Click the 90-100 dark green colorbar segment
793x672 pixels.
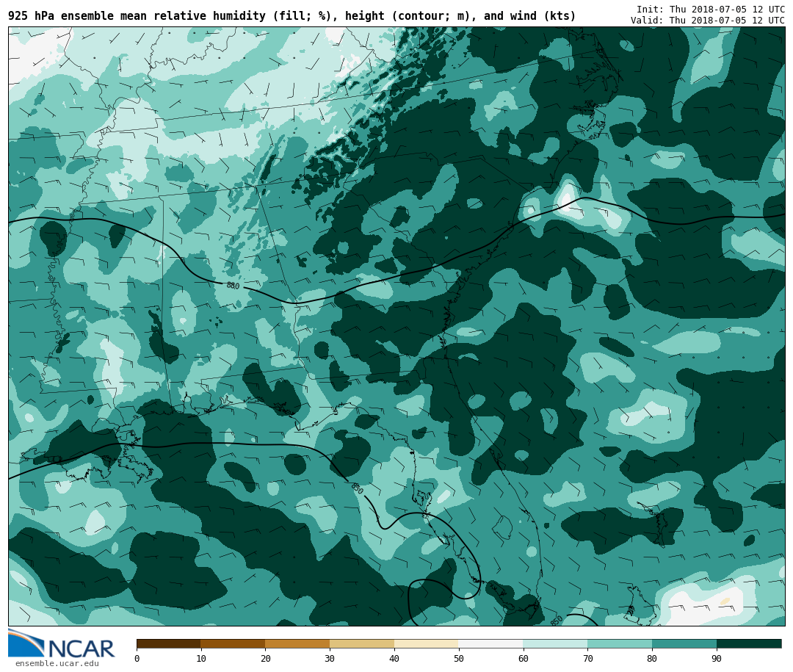tap(749, 643)
